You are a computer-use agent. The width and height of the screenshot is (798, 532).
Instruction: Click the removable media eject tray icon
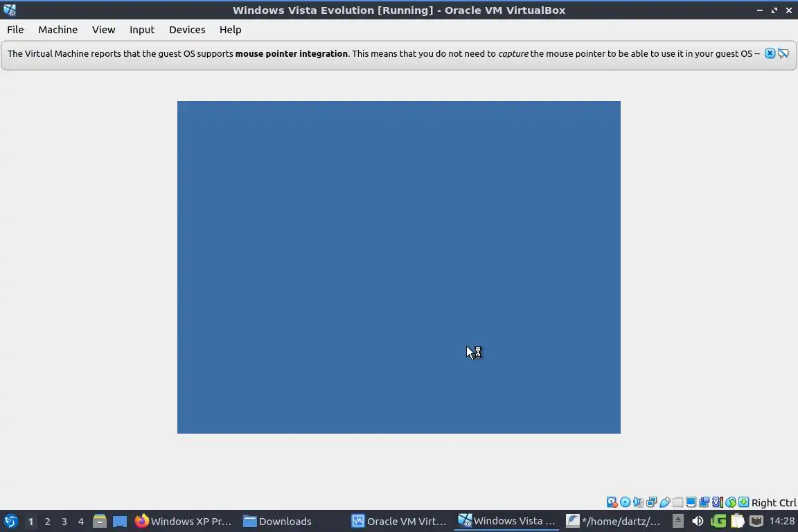pos(678,522)
